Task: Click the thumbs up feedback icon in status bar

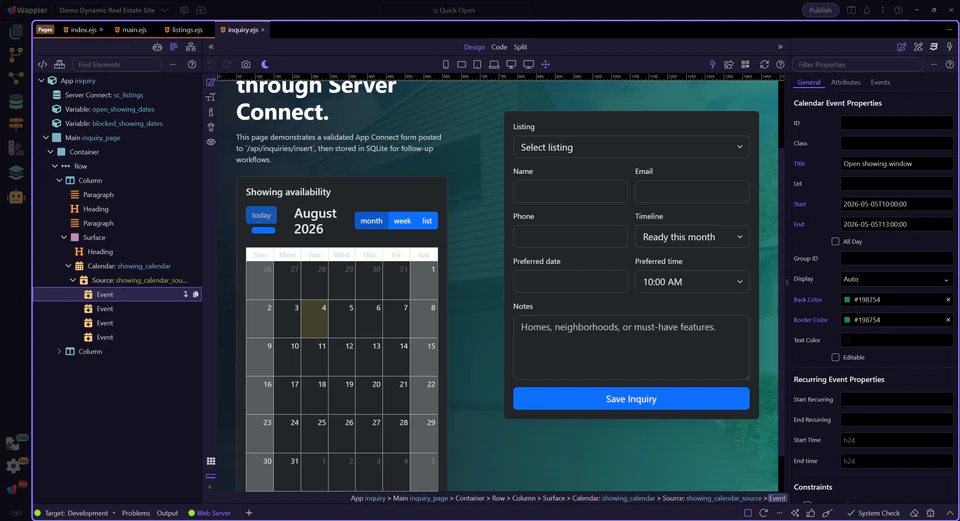Action: click(x=811, y=513)
